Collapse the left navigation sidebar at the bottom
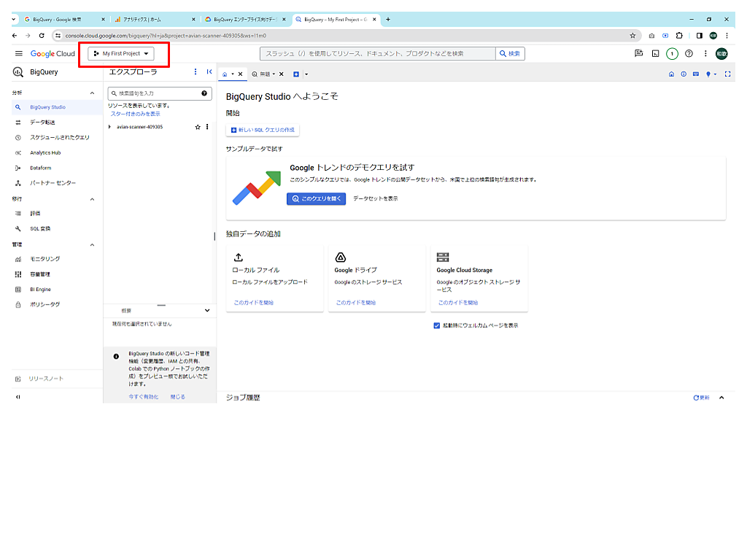This screenshot has height=560, width=747. pyautogui.click(x=18, y=397)
